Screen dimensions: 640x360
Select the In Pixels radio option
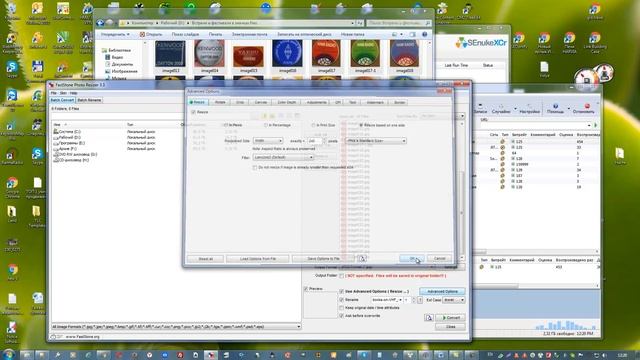point(225,125)
